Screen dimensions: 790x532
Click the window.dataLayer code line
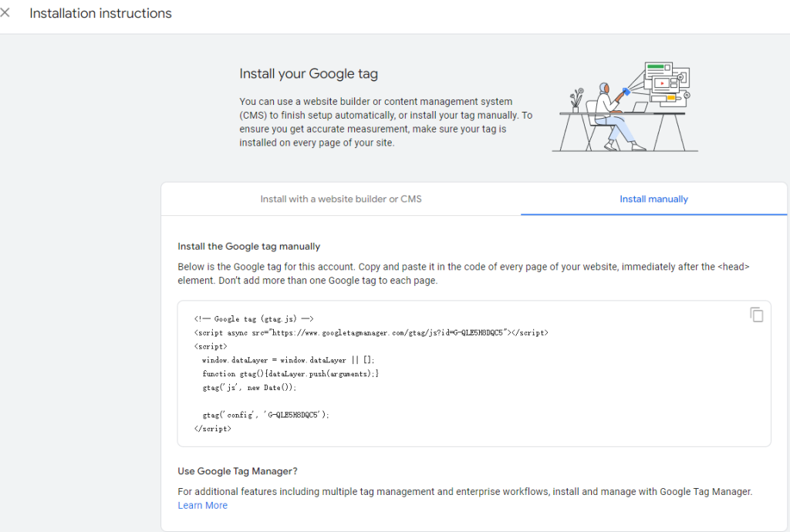pos(288,360)
